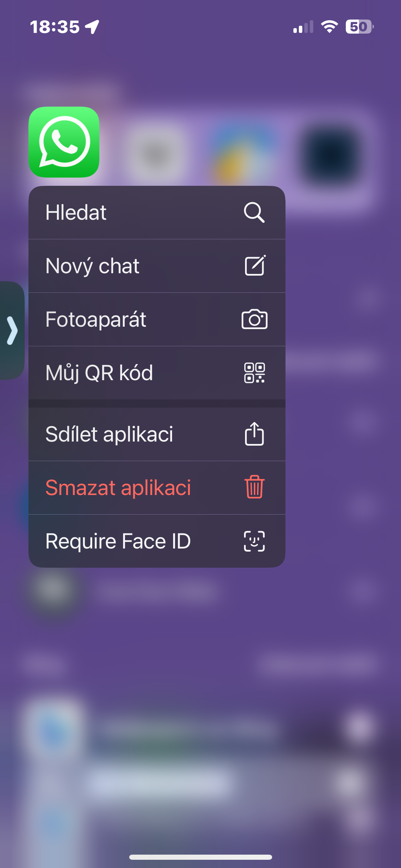Viewport: 401px width, 868px height.
Task: Select Hledat from the context menu
Action: pyautogui.click(x=76, y=213)
